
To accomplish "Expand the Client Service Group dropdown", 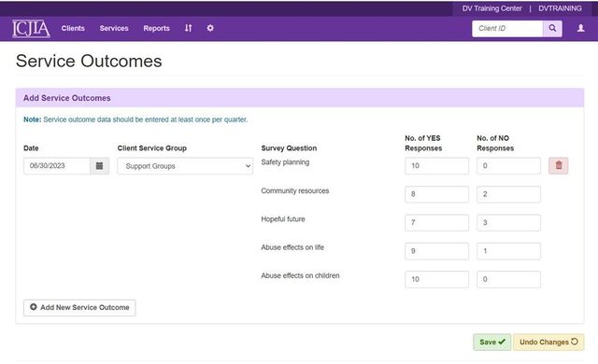I will [x=185, y=166].
